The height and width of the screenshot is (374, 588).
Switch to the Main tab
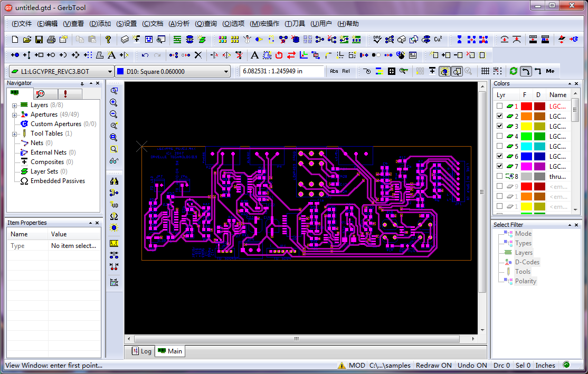170,351
